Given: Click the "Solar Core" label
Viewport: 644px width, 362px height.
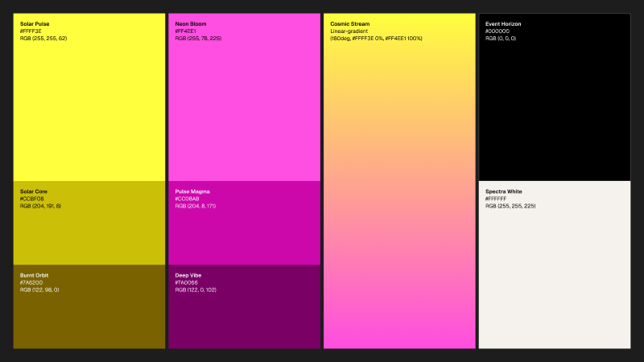Looking at the screenshot, I should [x=34, y=191].
